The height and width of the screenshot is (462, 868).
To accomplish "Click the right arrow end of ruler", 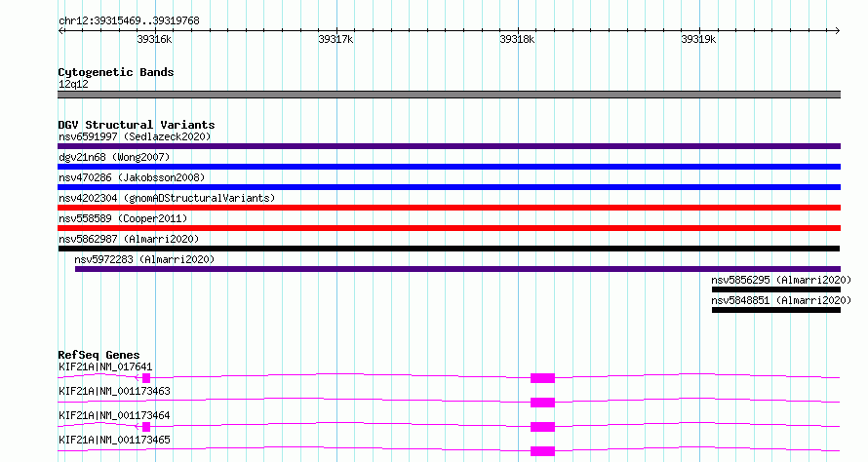I will click(x=838, y=31).
